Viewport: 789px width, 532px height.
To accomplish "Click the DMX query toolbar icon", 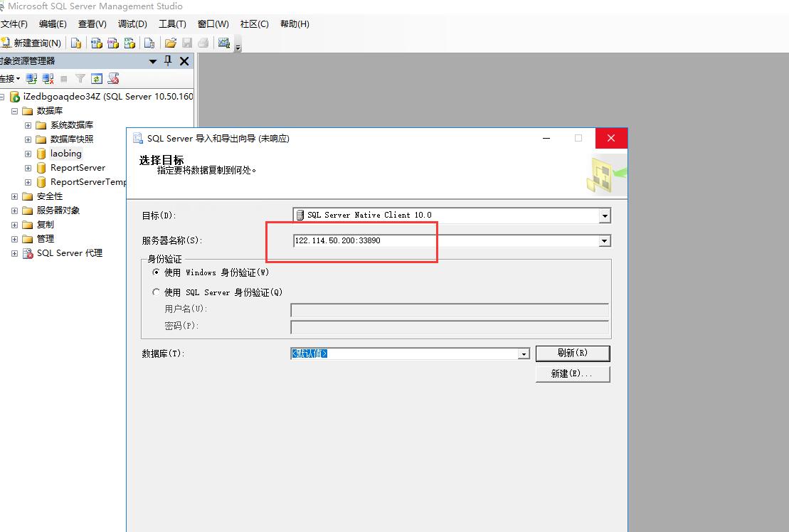I will (112, 43).
